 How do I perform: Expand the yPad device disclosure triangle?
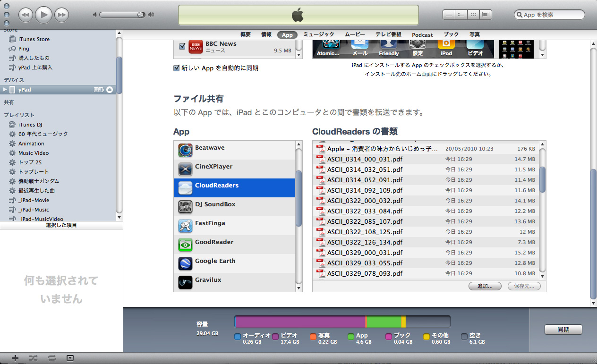click(5, 90)
